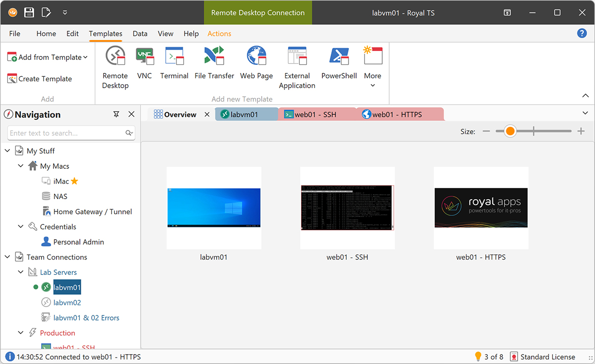Select the VNC template icon
This screenshot has width=595, height=364.
144,56
